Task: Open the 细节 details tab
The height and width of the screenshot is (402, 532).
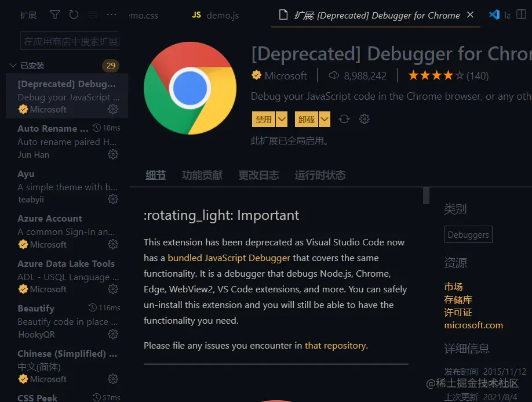Action: click(x=156, y=175)
